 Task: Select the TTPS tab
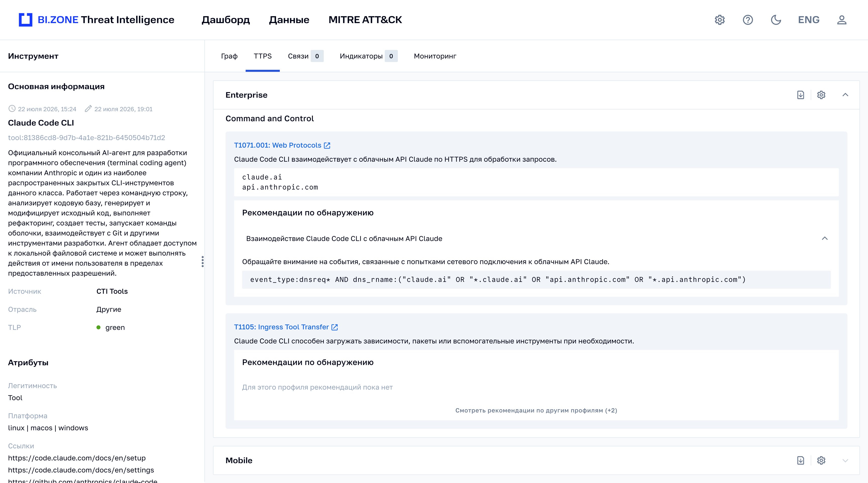(262, 56)
